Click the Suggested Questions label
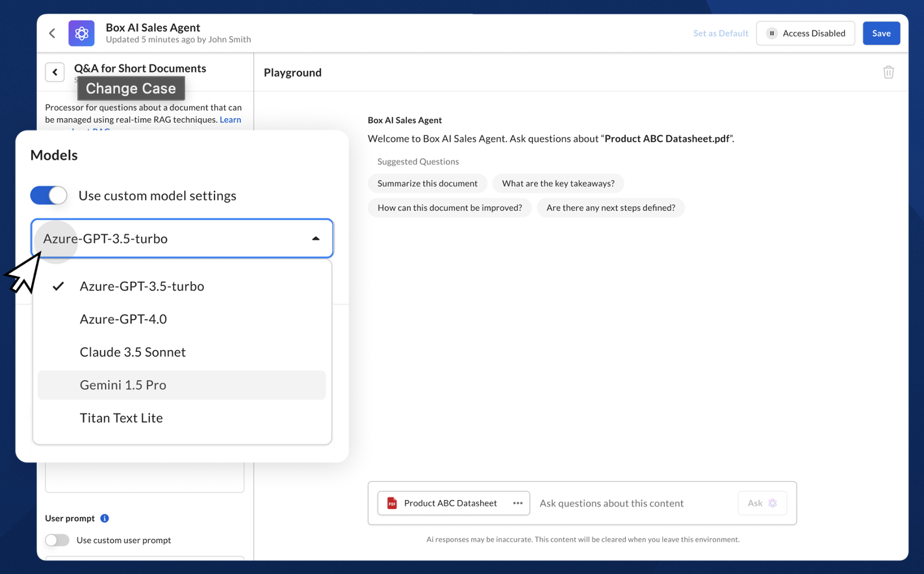Image resolution: width=924 pixels, height=574 pixels. click(x=418, y=162)
